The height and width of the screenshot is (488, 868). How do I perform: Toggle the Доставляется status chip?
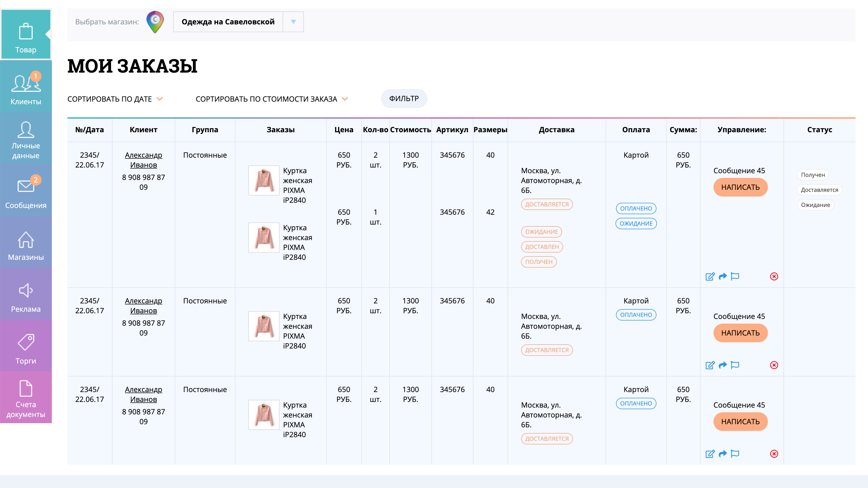coord(819,190)
